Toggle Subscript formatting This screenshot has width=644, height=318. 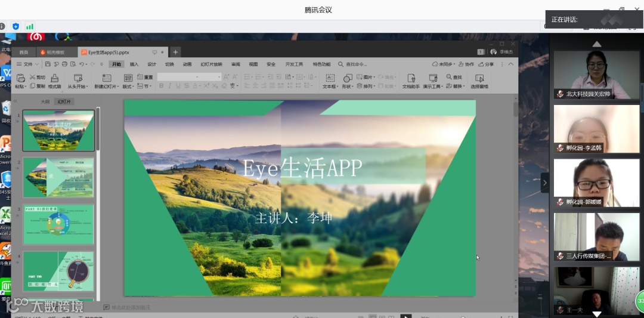tap(215, 86)
